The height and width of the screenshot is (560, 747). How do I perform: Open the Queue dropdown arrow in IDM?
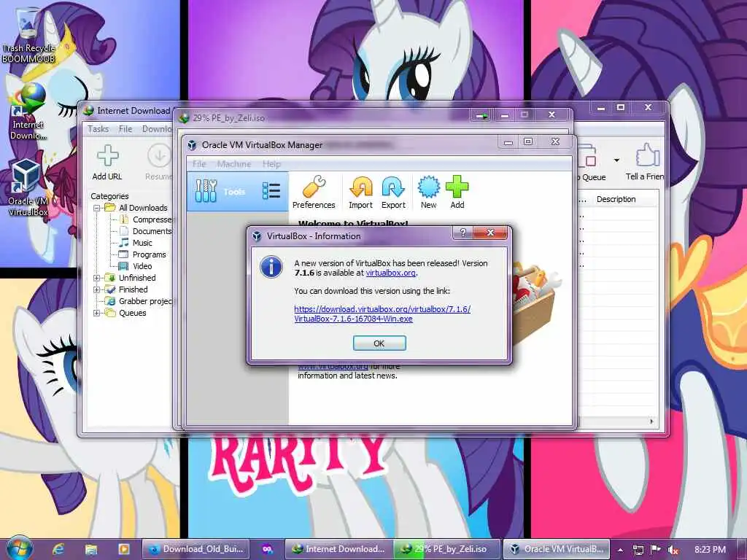616,160
